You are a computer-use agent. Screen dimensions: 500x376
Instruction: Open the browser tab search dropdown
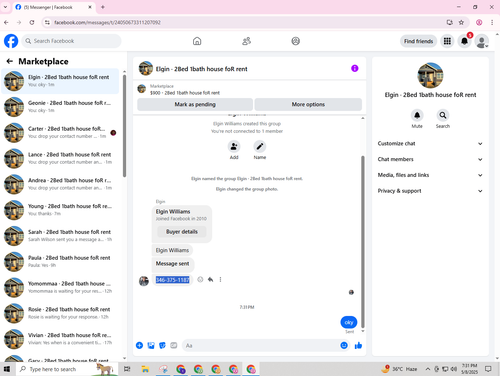click(5, 7)
